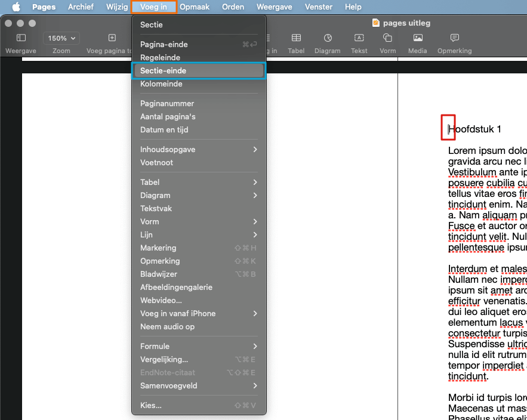Click the word Lorem in first paragraph
The height and width of the screenshot is (420, 527).
click(x=462, y=150)
